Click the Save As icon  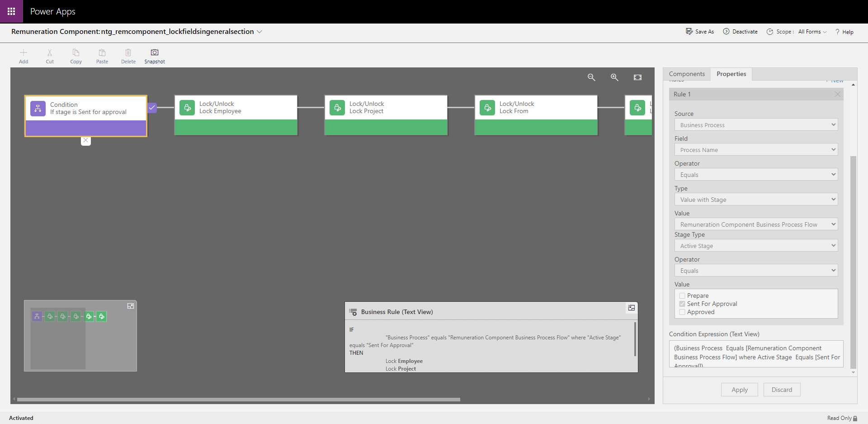(689, 31)
